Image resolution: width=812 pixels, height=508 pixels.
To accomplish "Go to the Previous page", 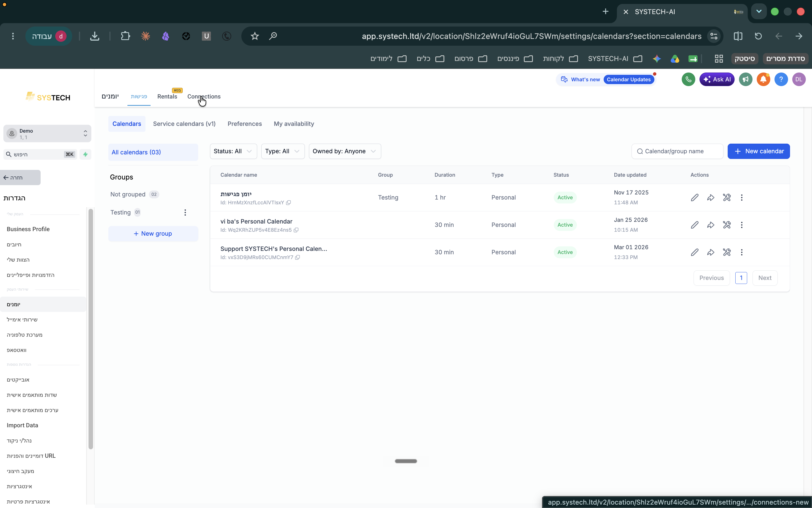I will click(x=711, y=278).
